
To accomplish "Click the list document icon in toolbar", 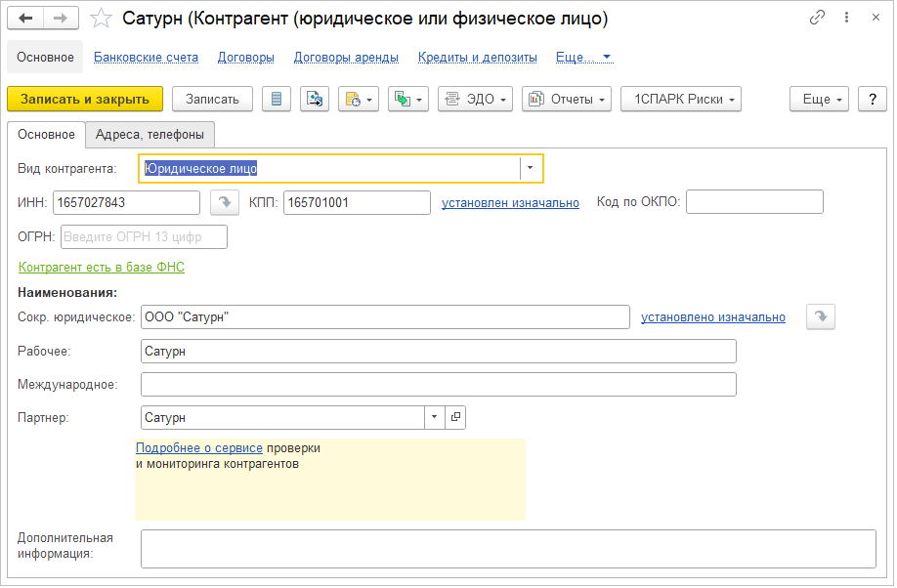I will [x=277, y=99].
